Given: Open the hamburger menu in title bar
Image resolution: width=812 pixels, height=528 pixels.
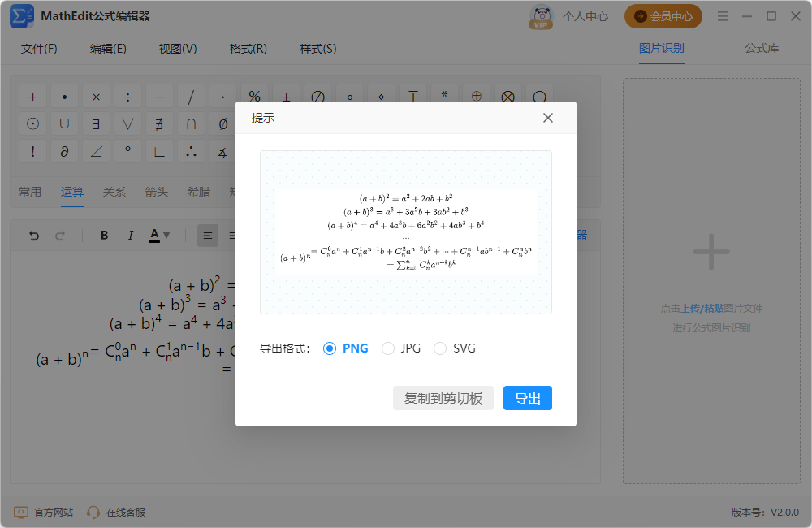Looking at the screenshot, I should tap(723, 16).
